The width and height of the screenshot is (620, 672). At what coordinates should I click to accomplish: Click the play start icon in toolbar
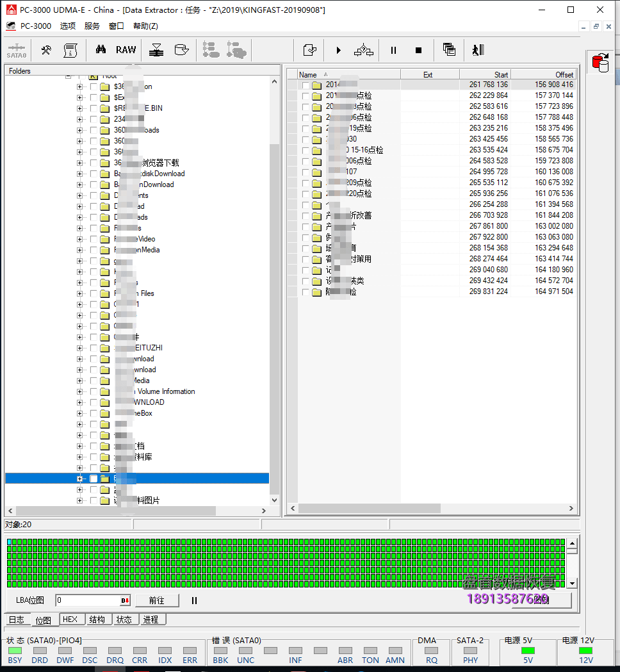(338, 50)
